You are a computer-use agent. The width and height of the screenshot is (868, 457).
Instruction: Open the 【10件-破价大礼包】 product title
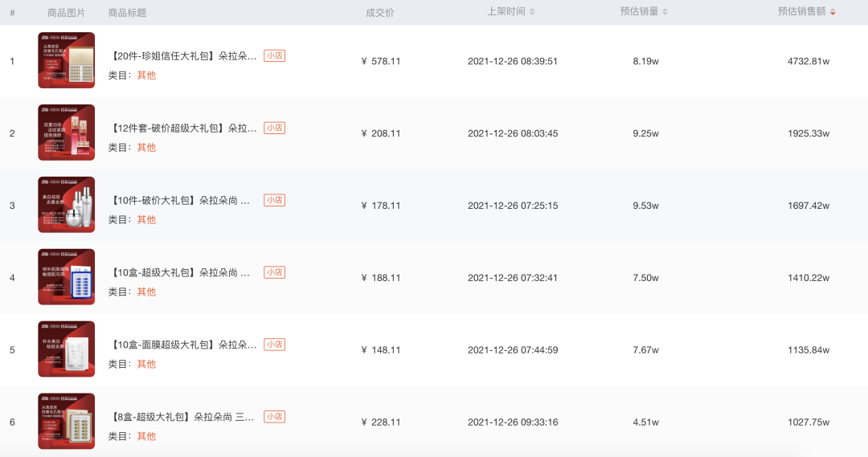(x=179, y=200)
